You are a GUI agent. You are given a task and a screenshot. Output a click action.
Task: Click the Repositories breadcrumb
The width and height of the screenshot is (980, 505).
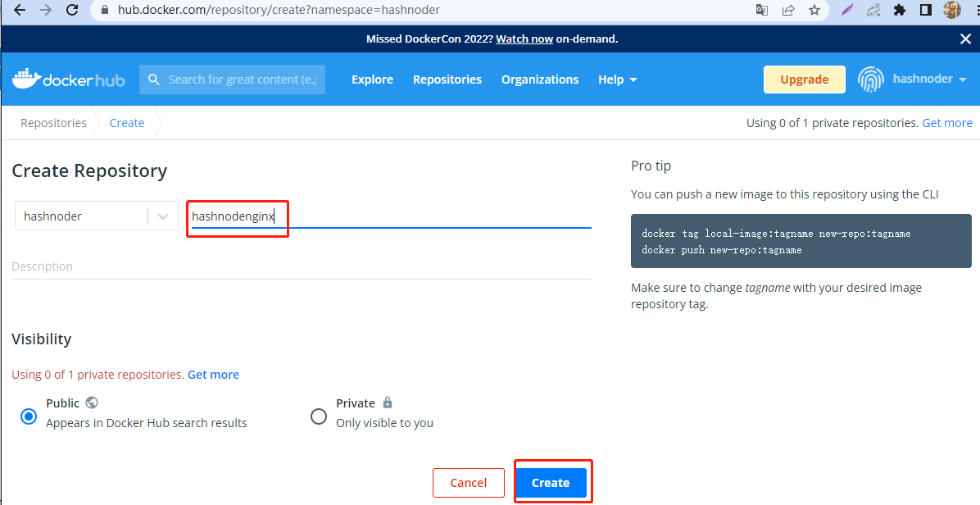pyautogui.click(x=54, y=123)
